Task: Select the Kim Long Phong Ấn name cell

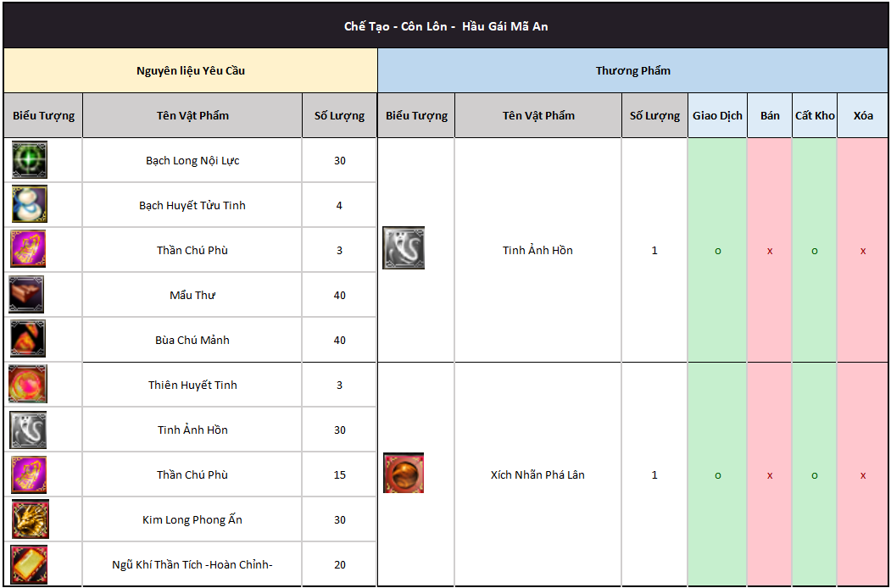Action: 192,519
